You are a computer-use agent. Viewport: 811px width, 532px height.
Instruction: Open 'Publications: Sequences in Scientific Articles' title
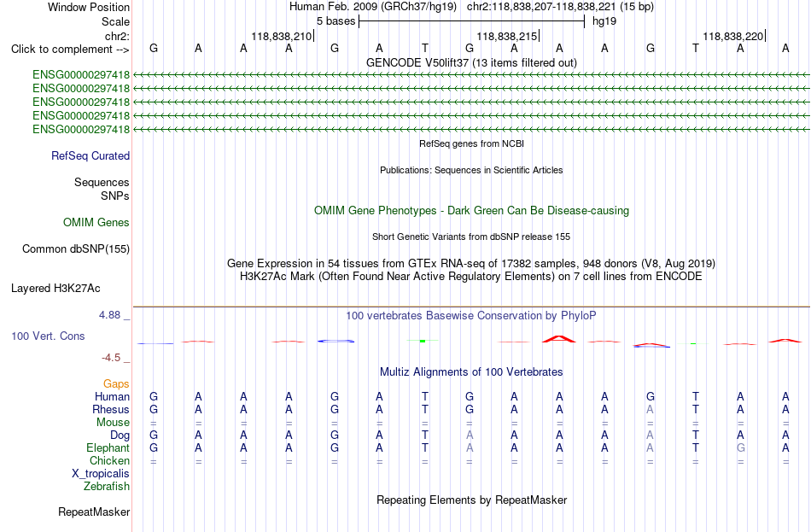(x=471, y=170)
